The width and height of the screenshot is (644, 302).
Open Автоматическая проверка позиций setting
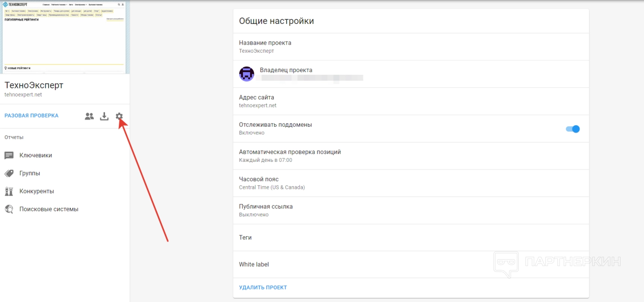click(x=411, y=156)
